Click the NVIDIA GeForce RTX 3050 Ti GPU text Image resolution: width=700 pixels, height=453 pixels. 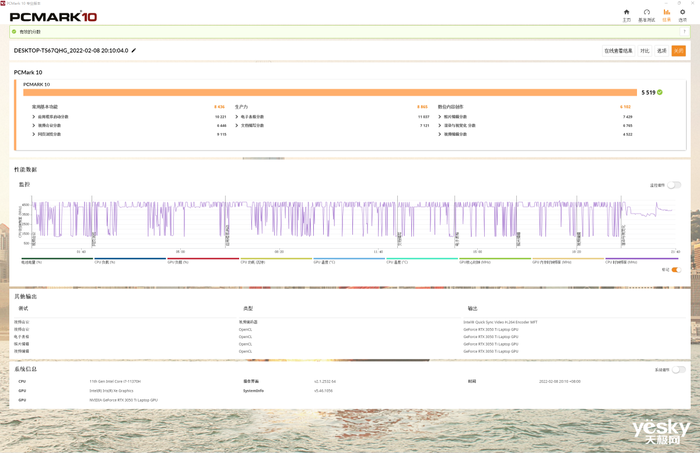tap(123, 400)
